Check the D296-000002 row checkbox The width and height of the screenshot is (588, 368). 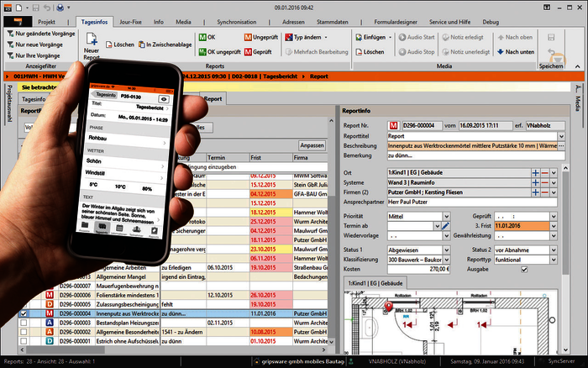24,332
